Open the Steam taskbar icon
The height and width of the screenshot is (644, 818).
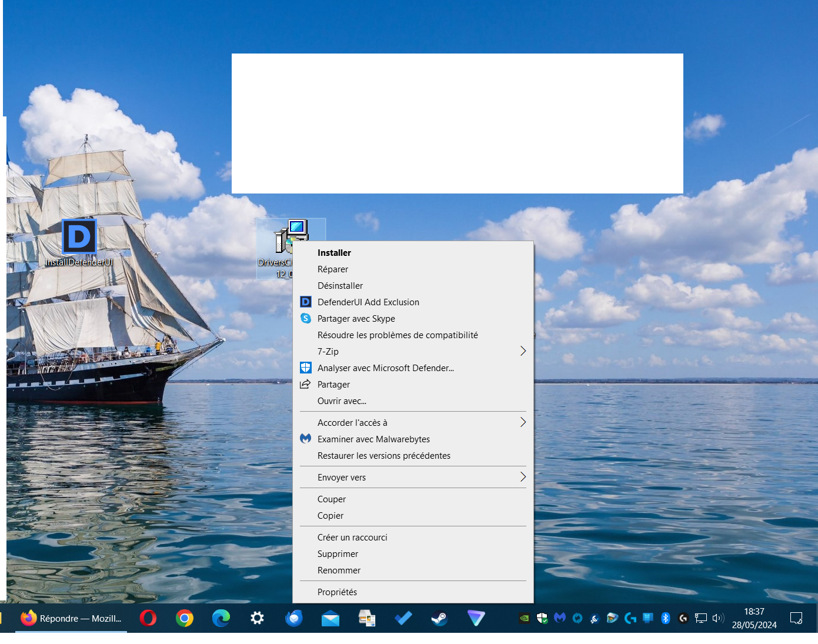439,618
